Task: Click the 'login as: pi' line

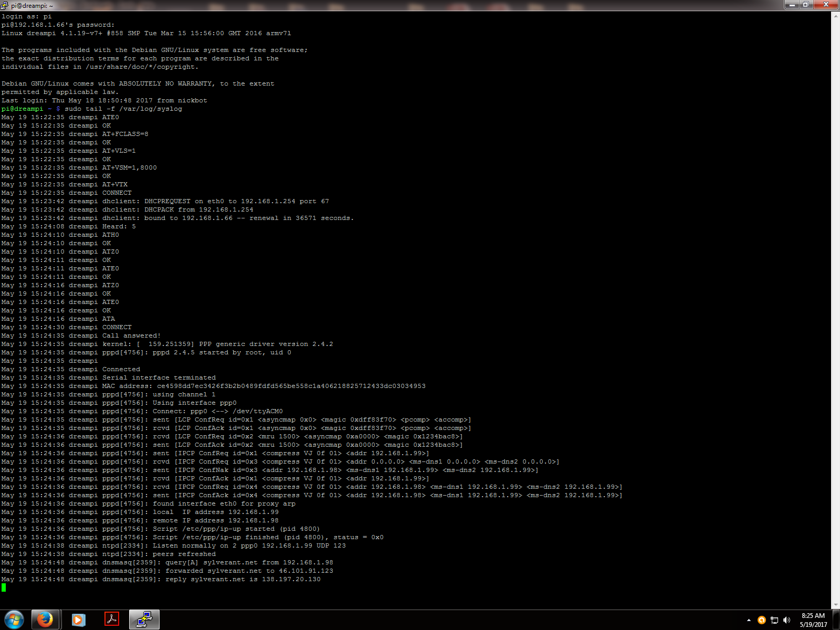Action: (x=27, y=16)
